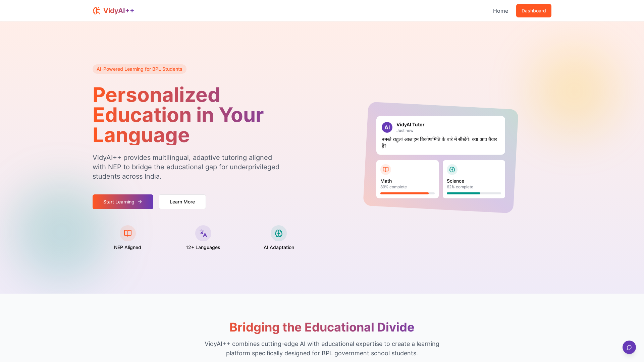Click the AI avatar of VidyAI Tutor
The width and height of the screenshot is (644, 362).
pos(387,127)
